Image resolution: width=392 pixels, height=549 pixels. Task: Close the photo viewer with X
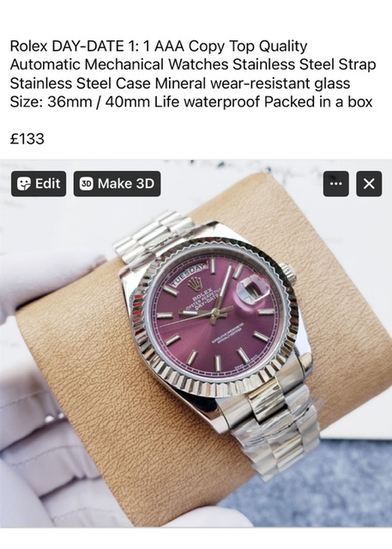(x=369, y=184)
